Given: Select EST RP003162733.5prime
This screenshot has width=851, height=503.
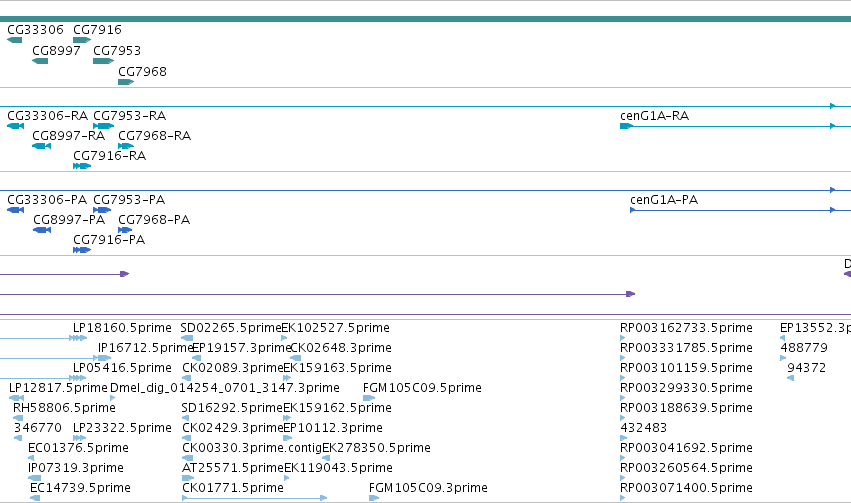Looking at the screenshot, I should point(686,328).
